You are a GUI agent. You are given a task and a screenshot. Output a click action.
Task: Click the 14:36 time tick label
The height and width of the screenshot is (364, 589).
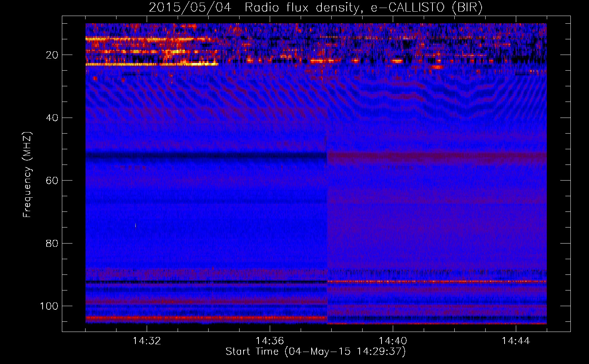[x=270, y=341]
